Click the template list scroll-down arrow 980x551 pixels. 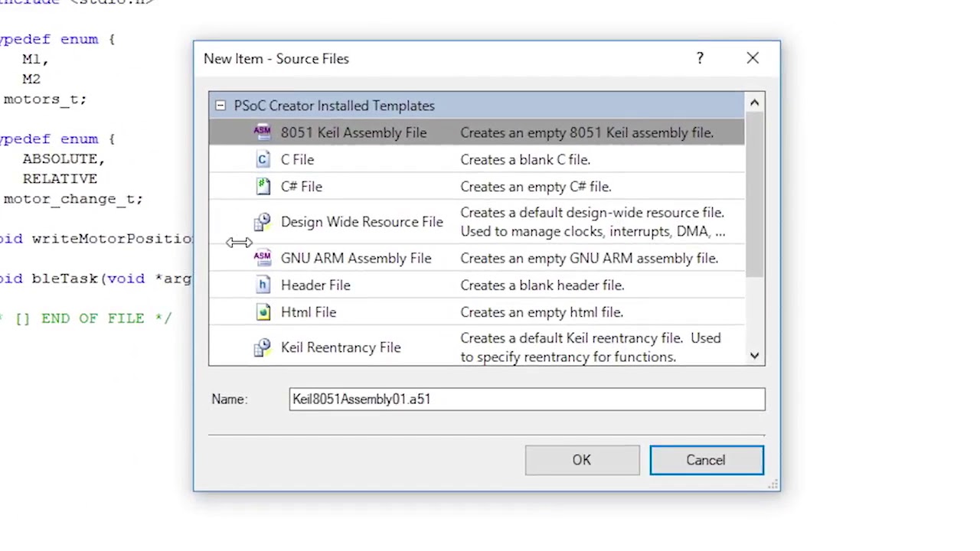pyautogui.click(x=754, y=355)
